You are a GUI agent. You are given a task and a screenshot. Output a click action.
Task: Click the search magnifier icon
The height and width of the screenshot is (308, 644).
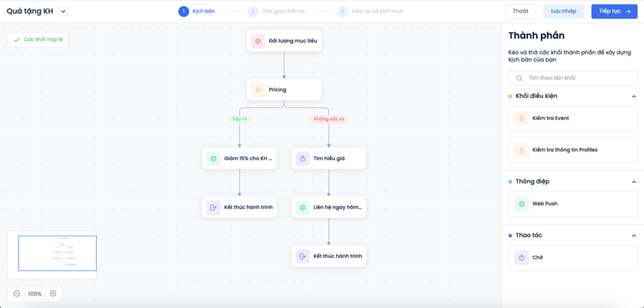(519, 78)
